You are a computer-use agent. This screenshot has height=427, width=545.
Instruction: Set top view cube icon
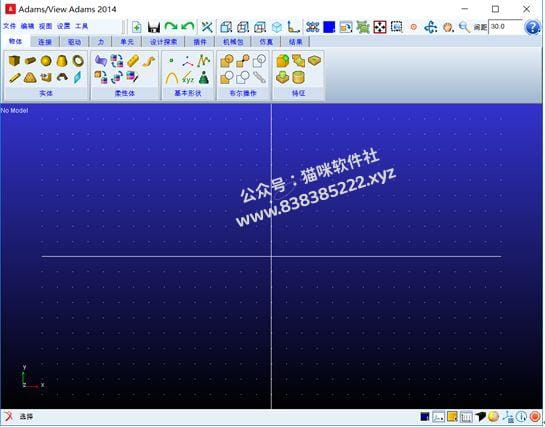[260, 27]
